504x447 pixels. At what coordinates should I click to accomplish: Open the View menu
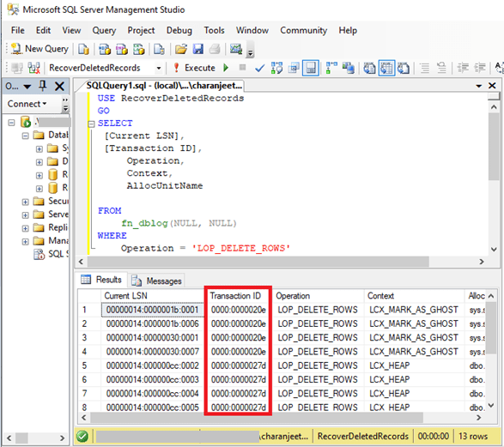click(71, 31)
